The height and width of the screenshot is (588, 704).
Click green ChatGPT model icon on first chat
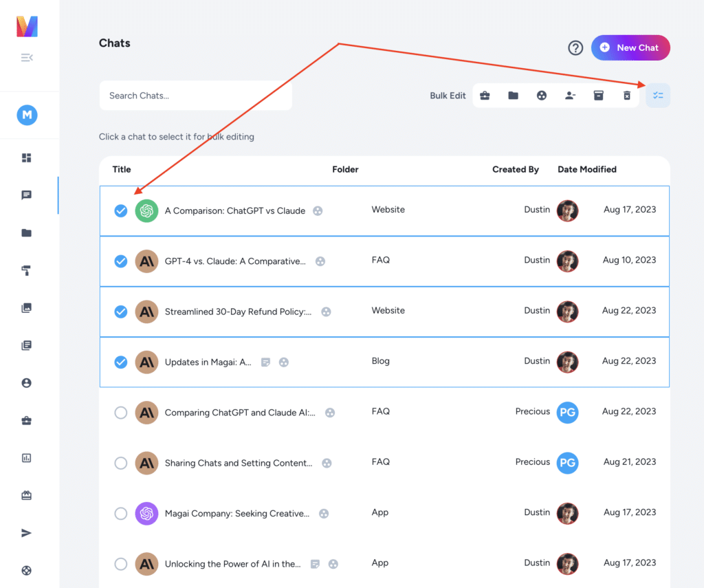(146, 210)
